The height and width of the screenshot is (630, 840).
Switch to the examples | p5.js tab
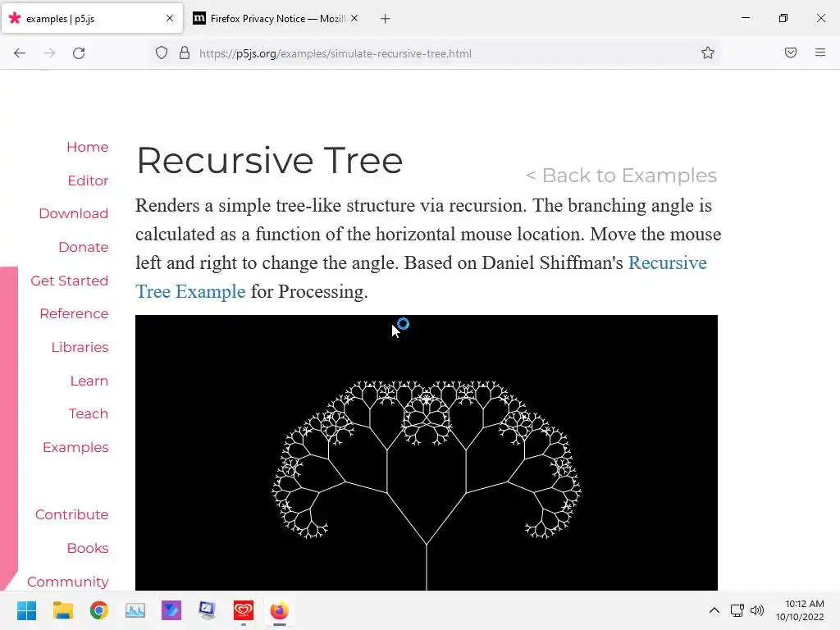click(92, 18)
